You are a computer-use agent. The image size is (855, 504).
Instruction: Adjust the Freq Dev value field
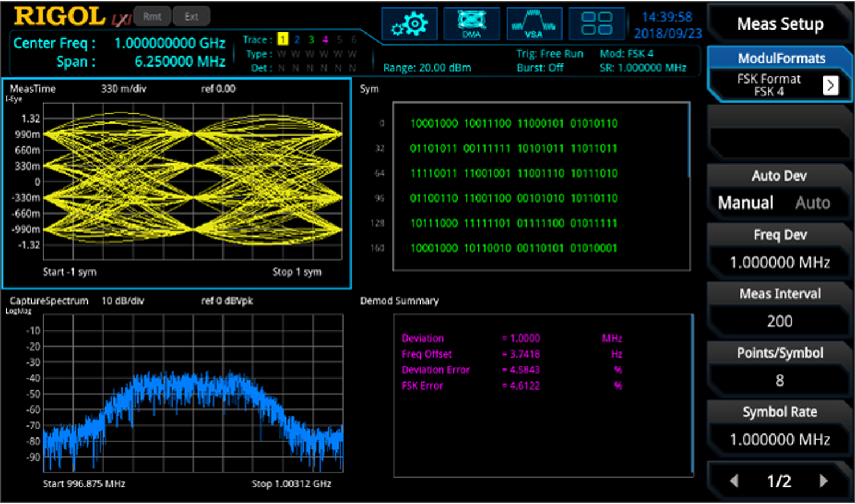tap(779, 262)
